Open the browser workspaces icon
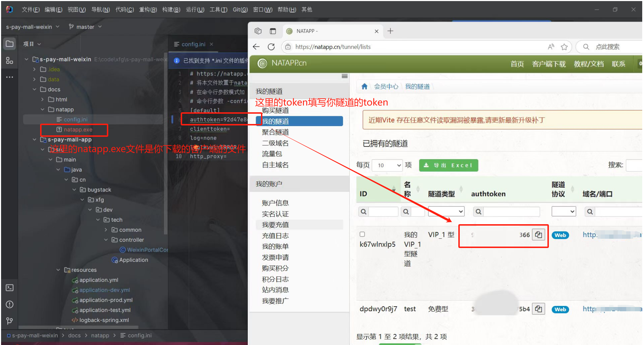The height and width of the screenshot is (345, 644). [x=258, y=31]
